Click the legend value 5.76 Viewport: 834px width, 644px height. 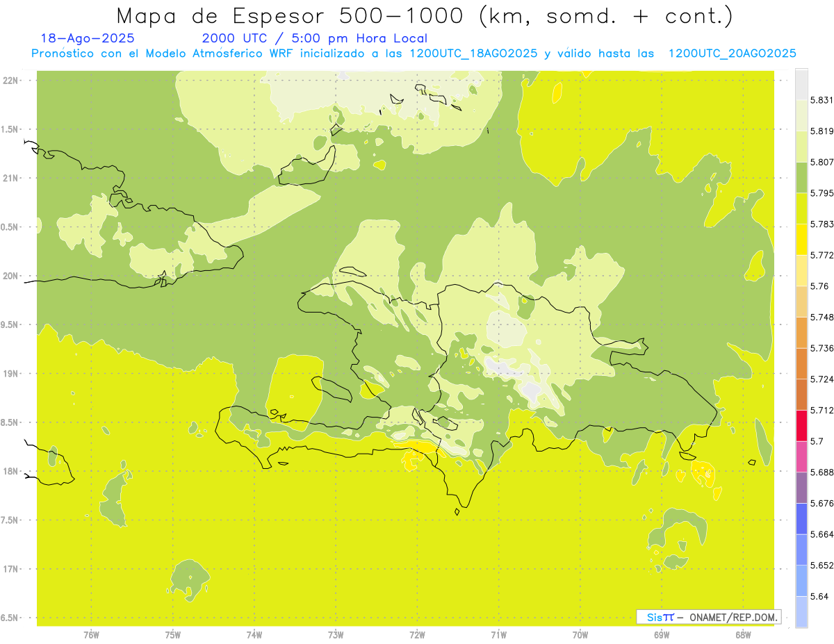point(819,286)
